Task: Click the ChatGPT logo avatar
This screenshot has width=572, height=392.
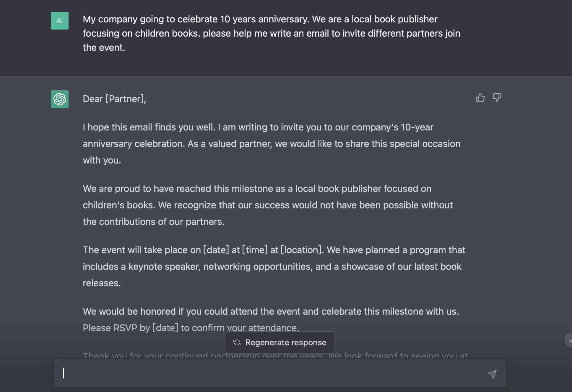Action: [x=60, y=99]
